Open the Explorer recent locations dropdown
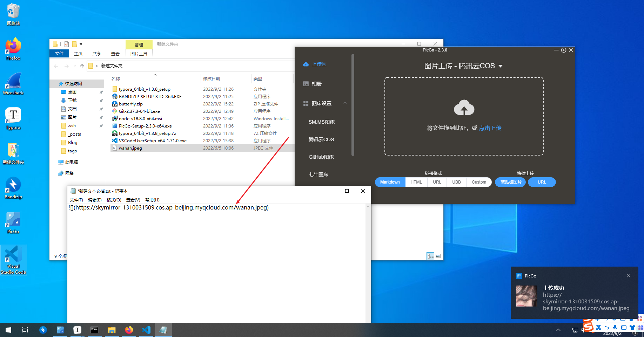 pyautogui.click(x=75, y=66)
